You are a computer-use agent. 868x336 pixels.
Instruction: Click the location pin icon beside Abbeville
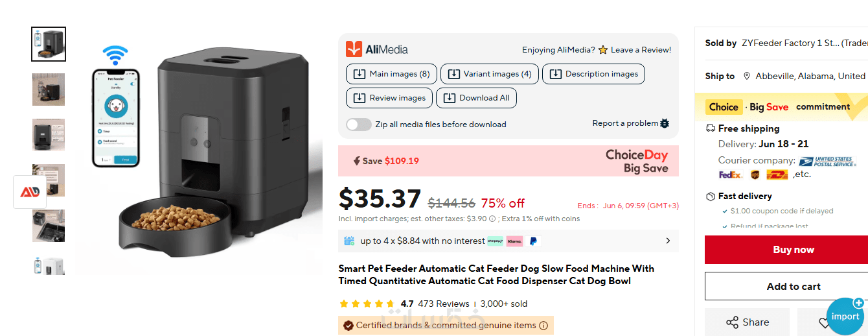click(747, 76)
